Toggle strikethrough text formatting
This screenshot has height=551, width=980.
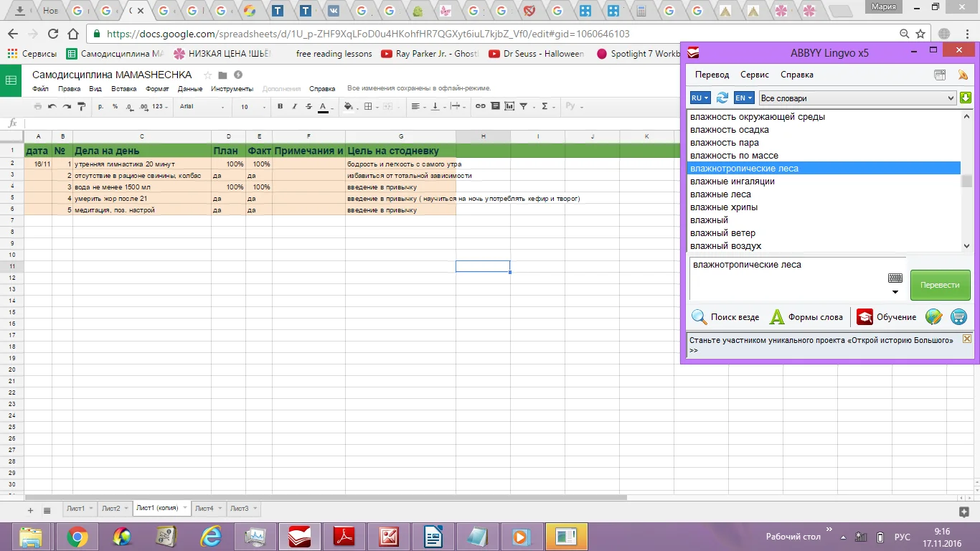[x=308, y=106]
